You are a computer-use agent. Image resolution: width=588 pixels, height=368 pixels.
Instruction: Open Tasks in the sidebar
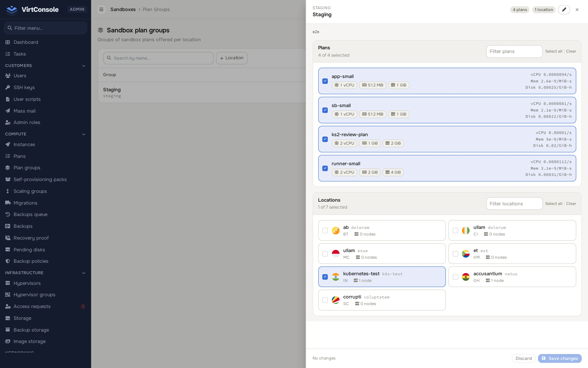(x=45, y=54)
